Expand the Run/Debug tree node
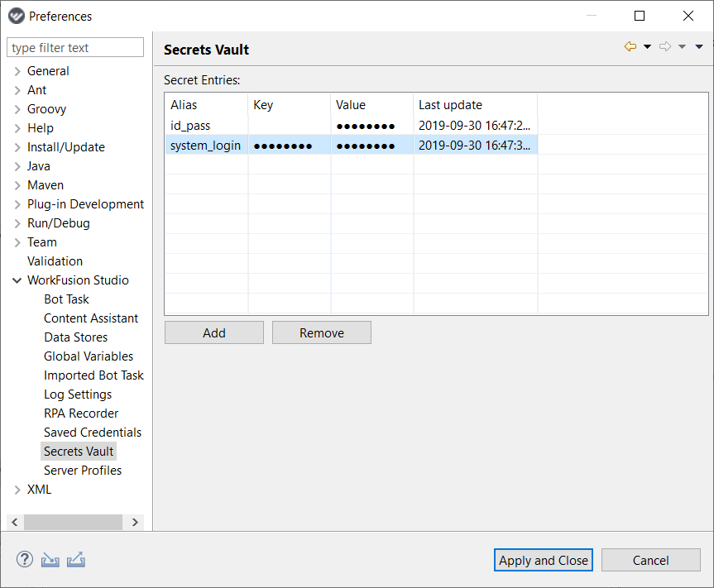Viewport: 714px width, 588px height. (x=17, y=223)
